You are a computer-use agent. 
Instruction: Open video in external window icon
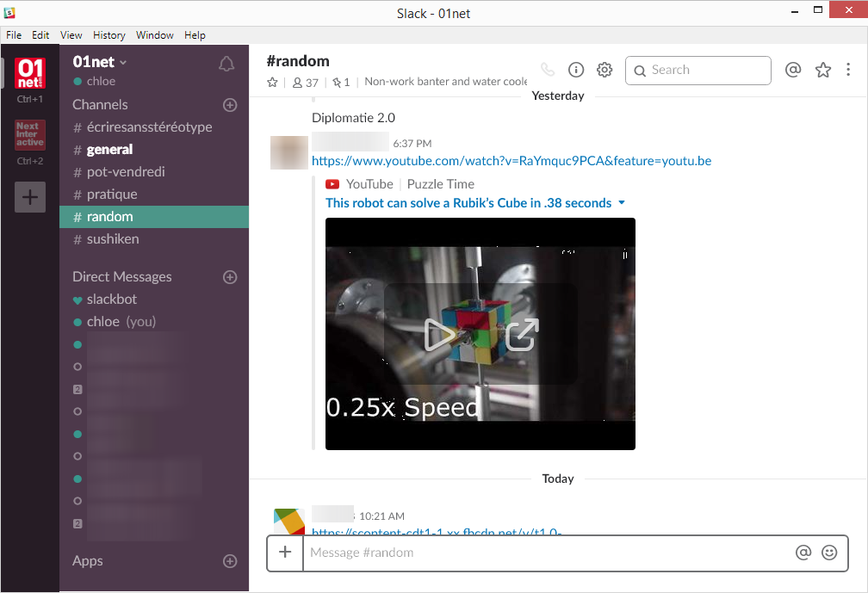click(522, 335)
